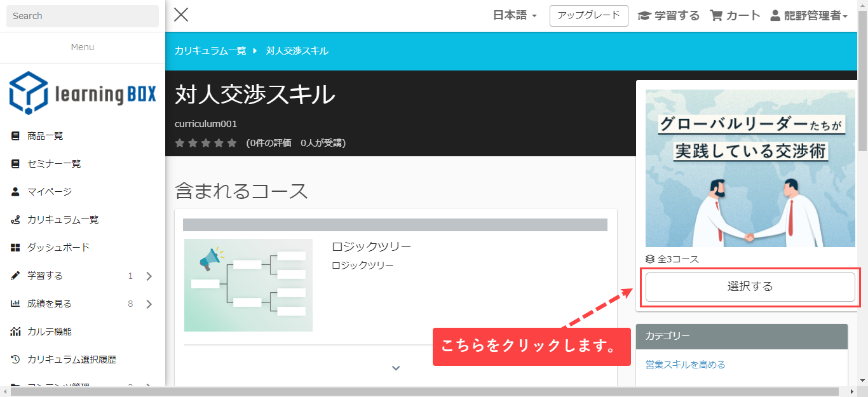
Task: Open the 日本語 language dropdown
Action: coord(515,16)
